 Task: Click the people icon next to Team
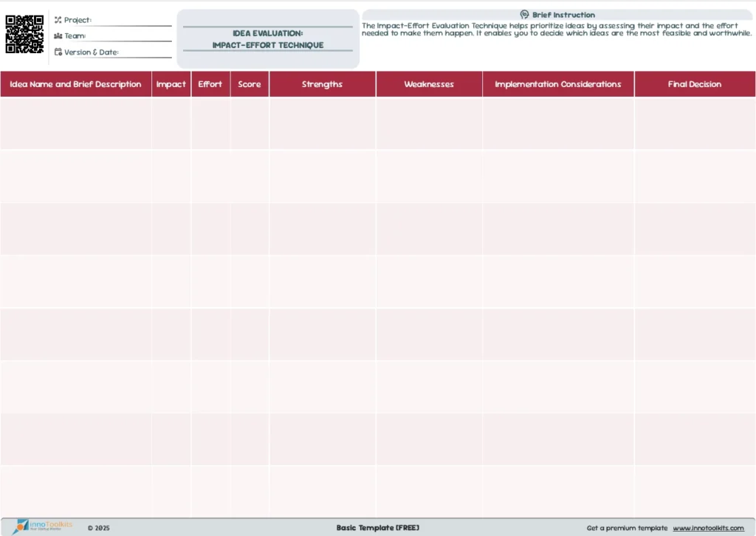pos(58,36)
